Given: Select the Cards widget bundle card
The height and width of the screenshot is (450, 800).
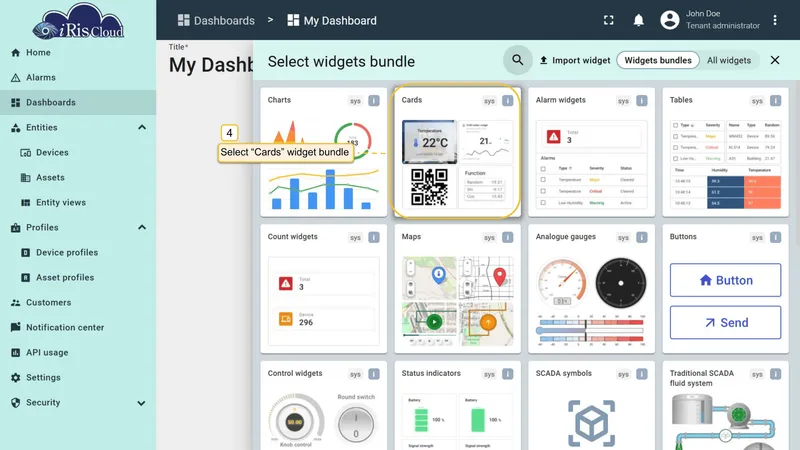Looking at the screenshot, I should click(x=457, y=152).
